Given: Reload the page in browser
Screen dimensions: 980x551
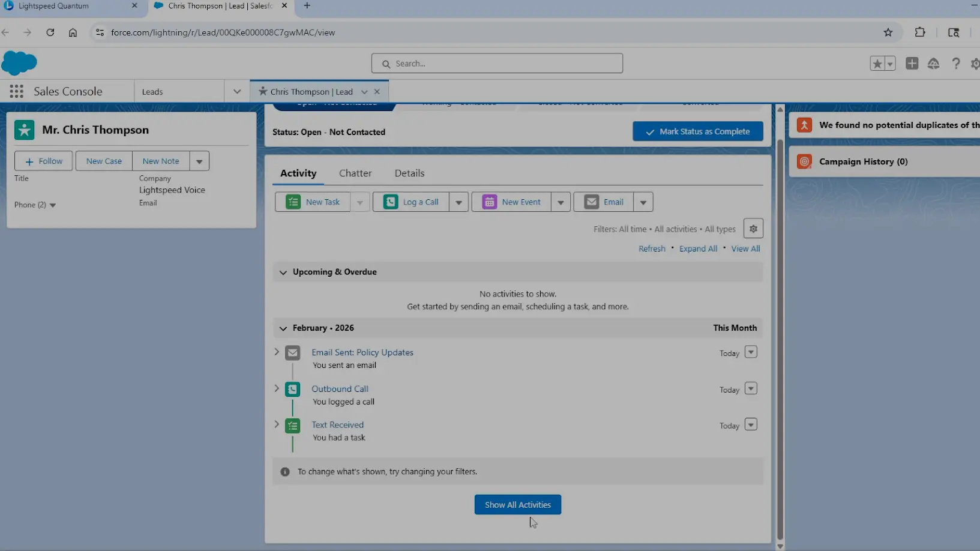Looking at the screenshot, I should coord(50,32).
